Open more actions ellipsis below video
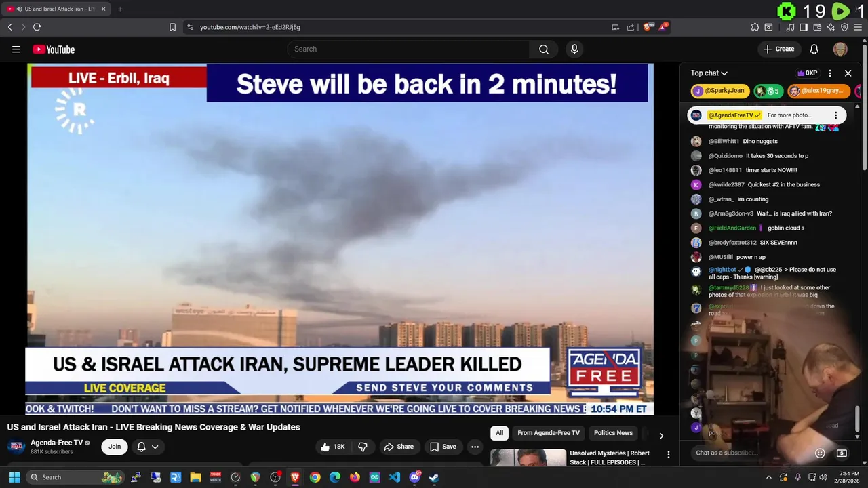The image size is (868, 488). tap(475, 447)
